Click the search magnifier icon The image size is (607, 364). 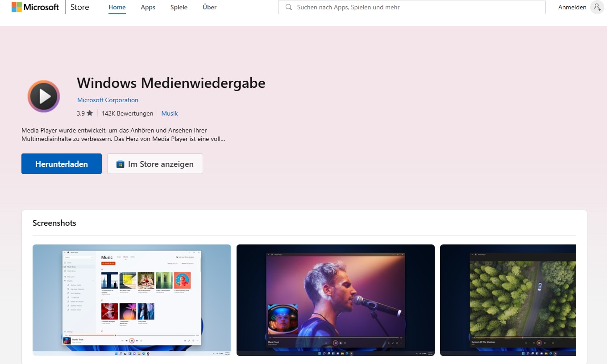coord(289,7)
